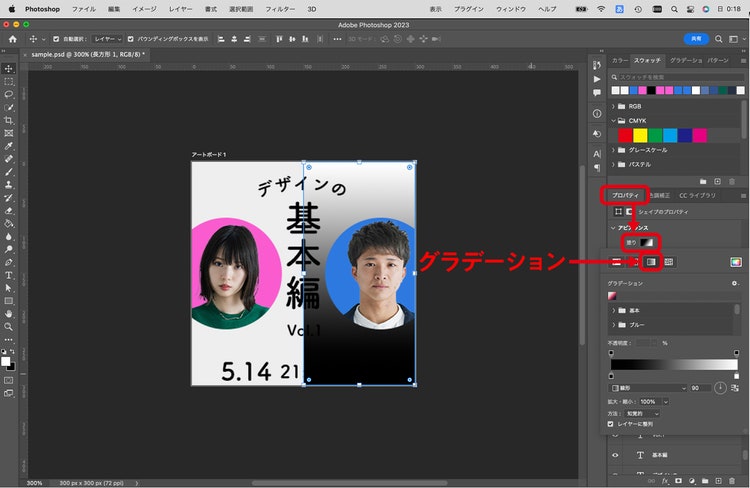The width and height of the screenshot is (750, 488).
Task: Select the Hand tool
Action: pos(9,314)
